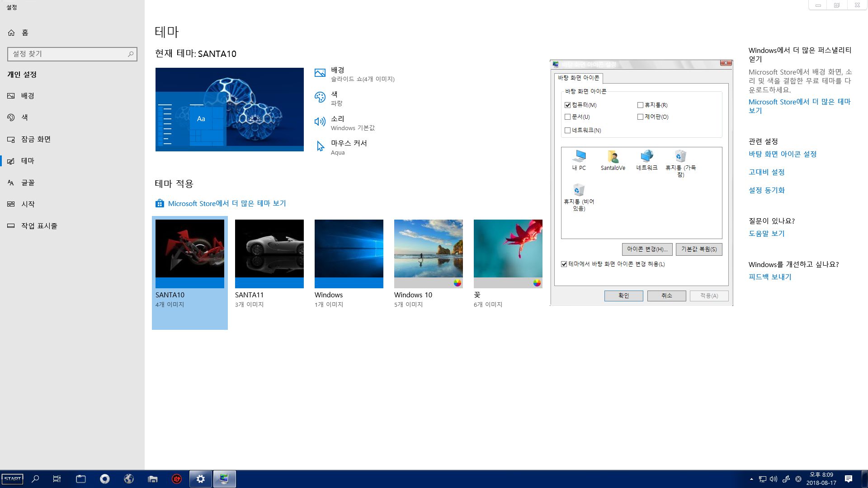
Task: Open Microsoft Store에서 더 많은 테마 보기 link on right
Action: (799, 106)
